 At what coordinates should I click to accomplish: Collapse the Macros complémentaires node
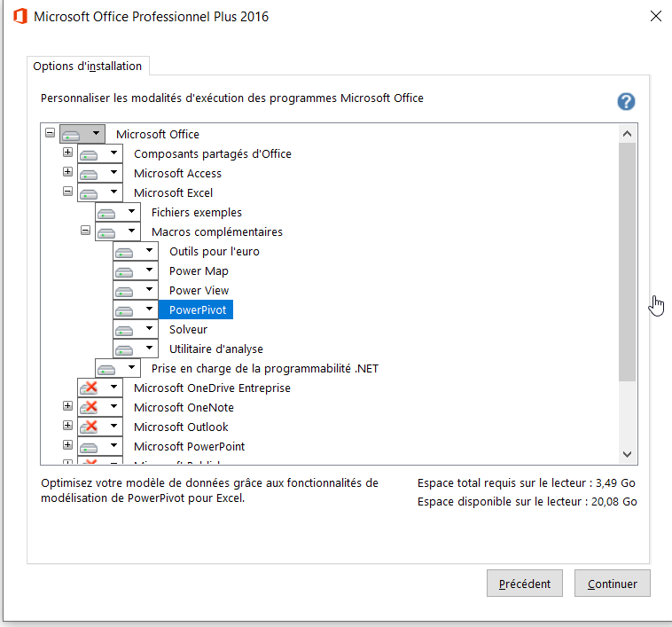85,231
